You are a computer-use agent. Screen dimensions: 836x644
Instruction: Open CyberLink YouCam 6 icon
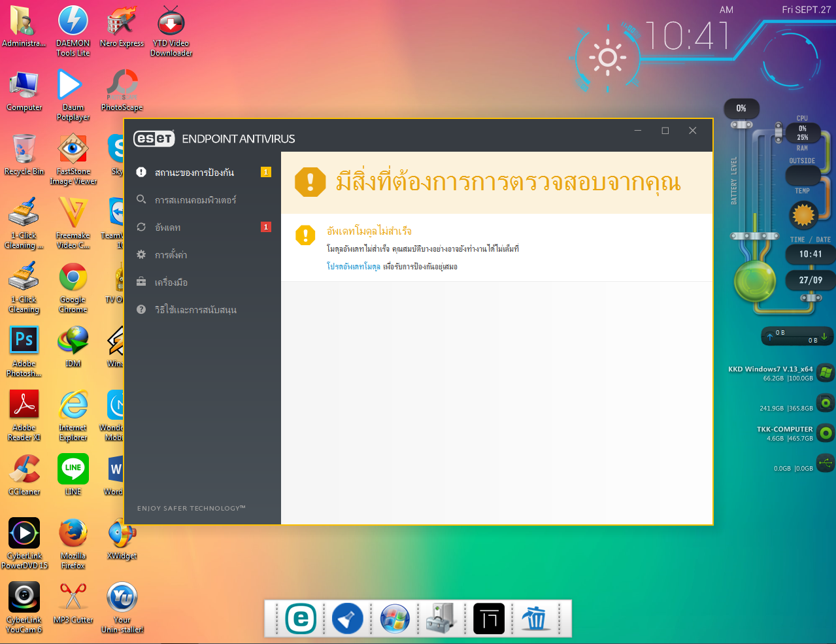[24, 607]
